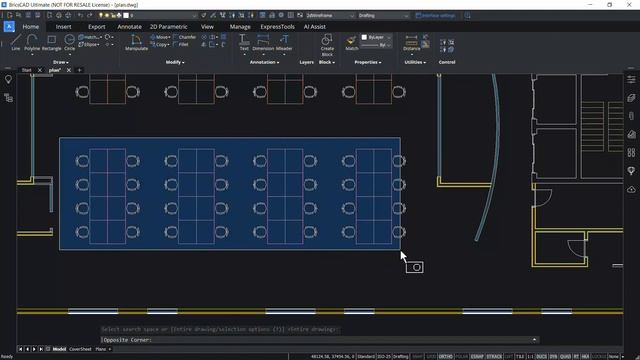Select the Circle tool

click(69, 42)
